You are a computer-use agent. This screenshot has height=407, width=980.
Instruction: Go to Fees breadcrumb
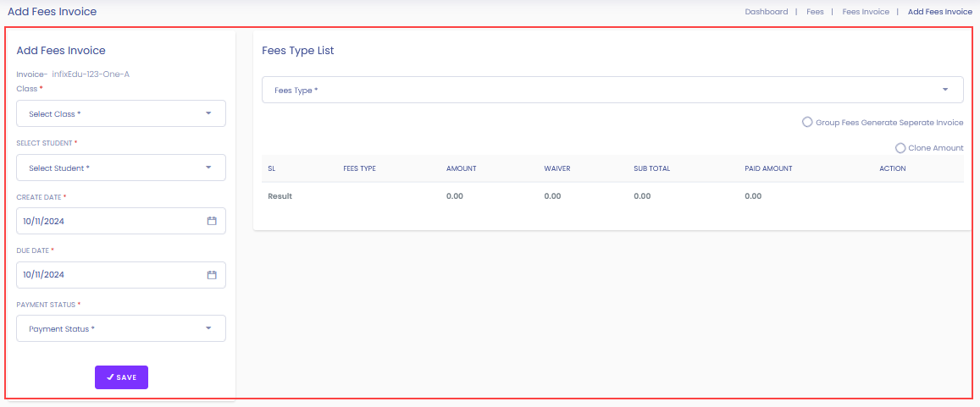click(x=815, y=11)
